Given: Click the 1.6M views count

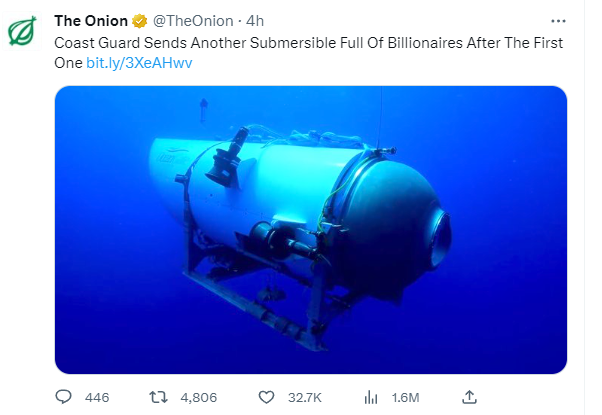Looking at the screenshot, I should (x=403, y=397).
